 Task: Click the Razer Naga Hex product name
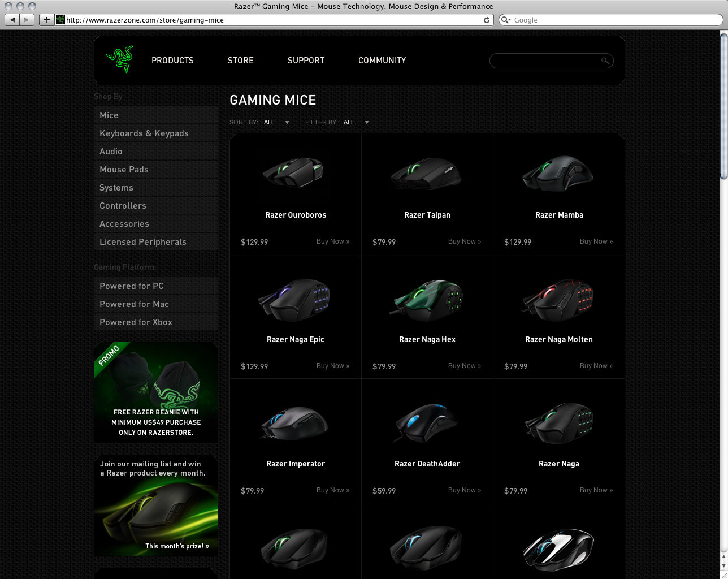click(427, 339)
